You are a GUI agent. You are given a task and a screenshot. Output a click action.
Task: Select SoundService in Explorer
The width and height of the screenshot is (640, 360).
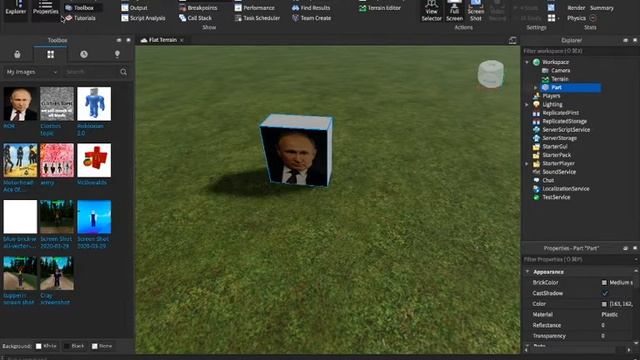tap(559, 172)
